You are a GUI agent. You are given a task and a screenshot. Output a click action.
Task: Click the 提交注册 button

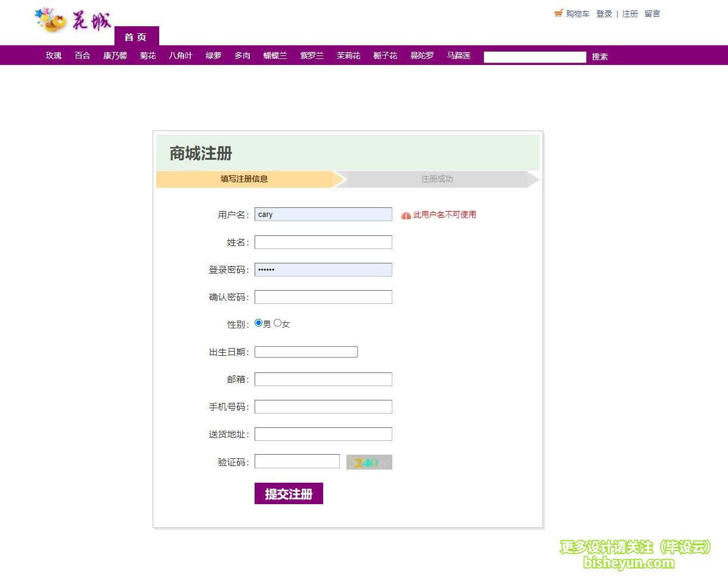[x=289, y=493]
